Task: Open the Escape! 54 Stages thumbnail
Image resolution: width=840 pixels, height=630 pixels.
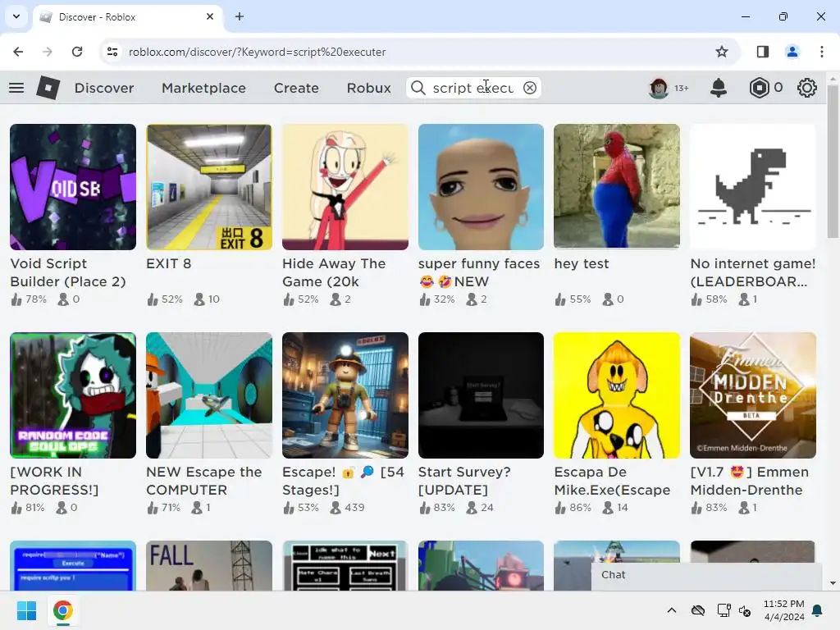Action: coord(345,395)
